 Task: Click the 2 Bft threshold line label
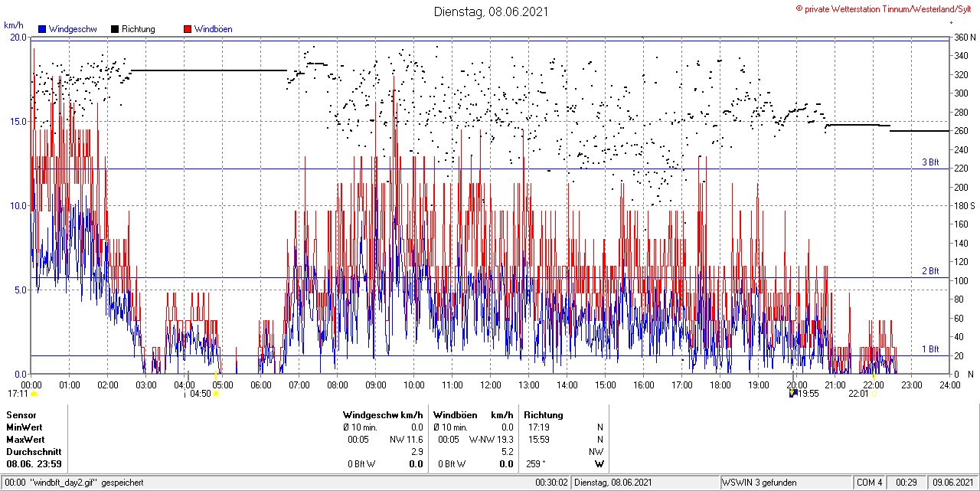[930, 271]
